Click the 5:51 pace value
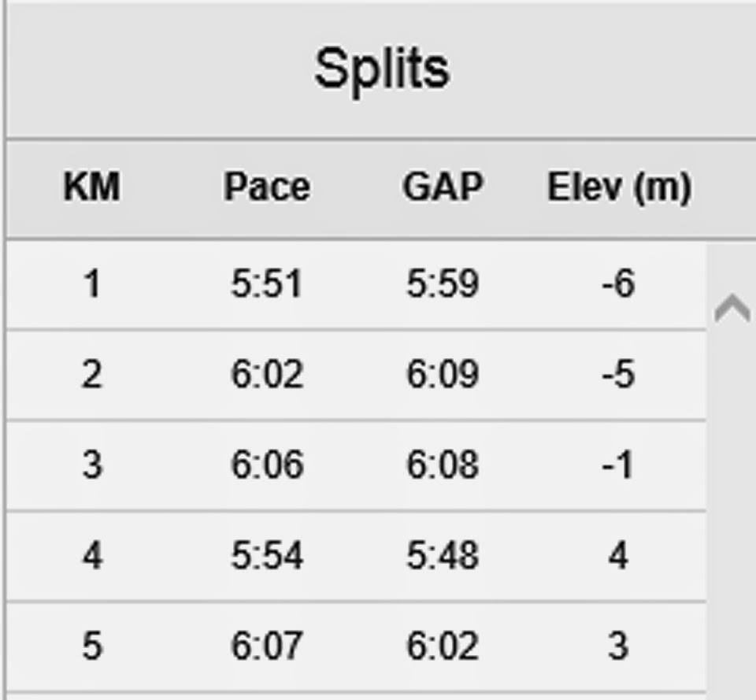This screenshot has height=700, width=756. coord(266,284)
